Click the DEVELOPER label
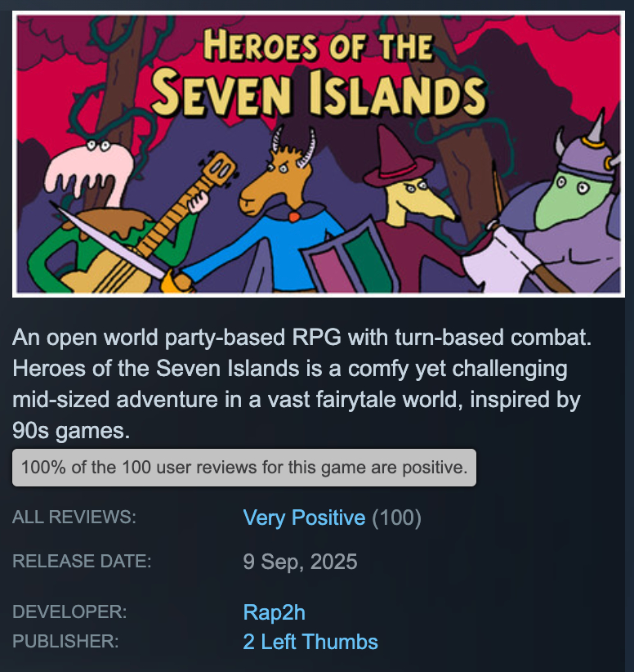 (x=69, y=612)
